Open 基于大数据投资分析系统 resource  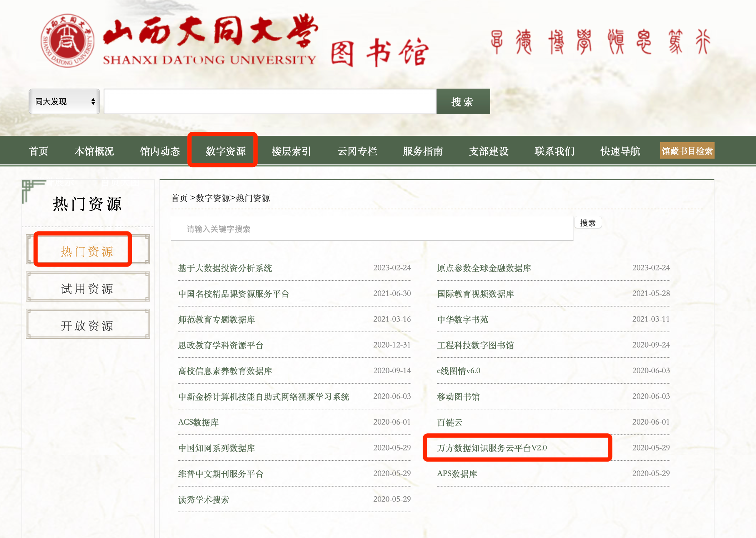pos(225,268)
